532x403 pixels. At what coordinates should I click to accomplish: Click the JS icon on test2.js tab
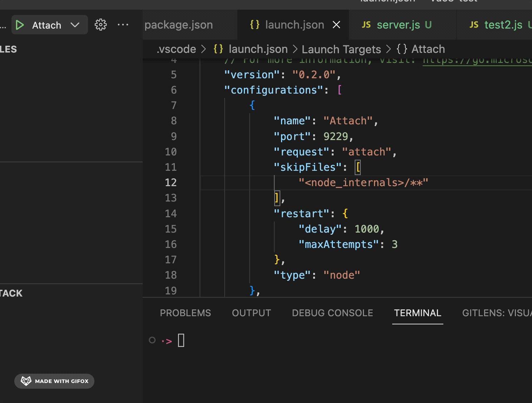(474, 25)
